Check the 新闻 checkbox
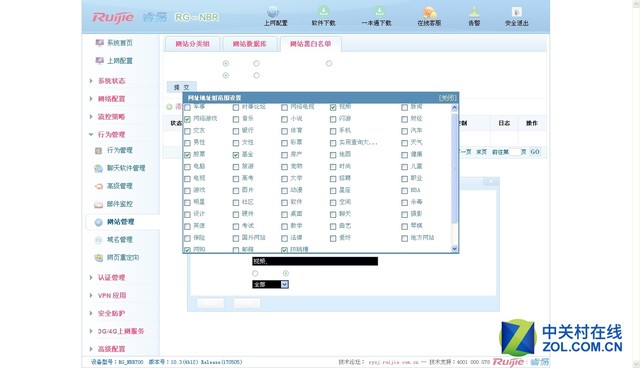The height and width of the screenshot is (368, 640). pyautogui.click(x=404, y=107)
